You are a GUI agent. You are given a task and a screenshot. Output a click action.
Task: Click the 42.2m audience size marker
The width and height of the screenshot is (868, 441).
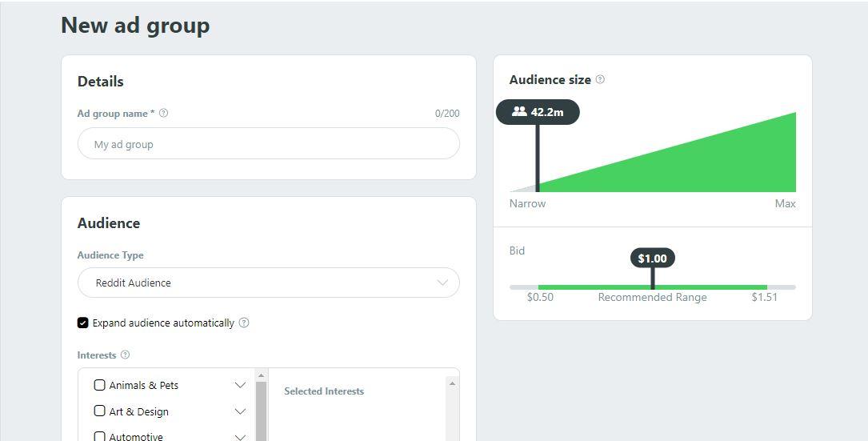pyautogui.click(x=538, y=112)
